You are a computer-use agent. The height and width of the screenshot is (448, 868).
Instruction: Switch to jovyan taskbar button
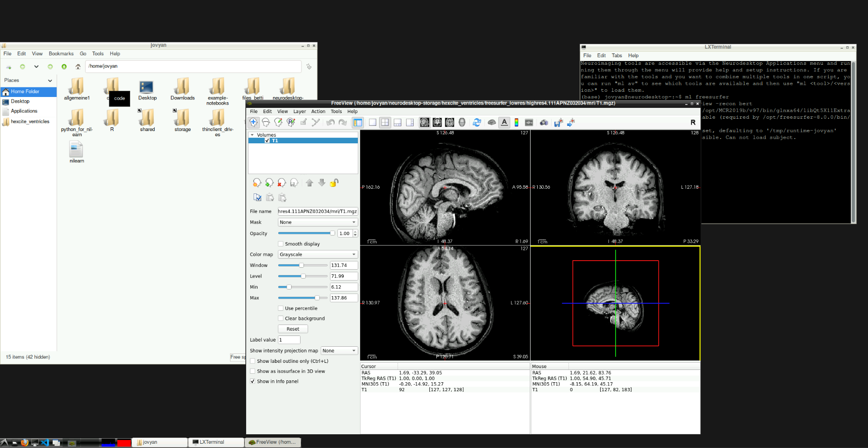click(159, 442)
